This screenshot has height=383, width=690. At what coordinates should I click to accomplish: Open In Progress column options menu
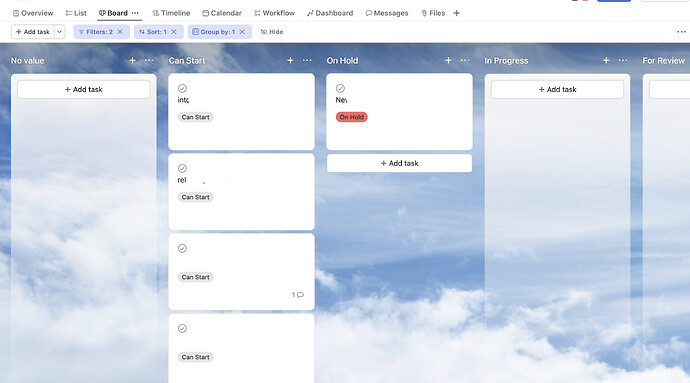coord(623,60)
